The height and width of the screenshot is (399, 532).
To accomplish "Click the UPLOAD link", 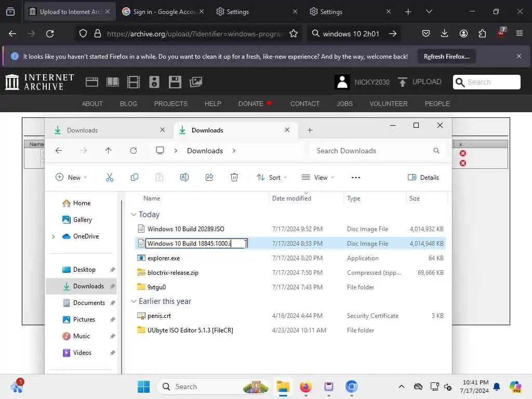I will (x=420, y=82).
